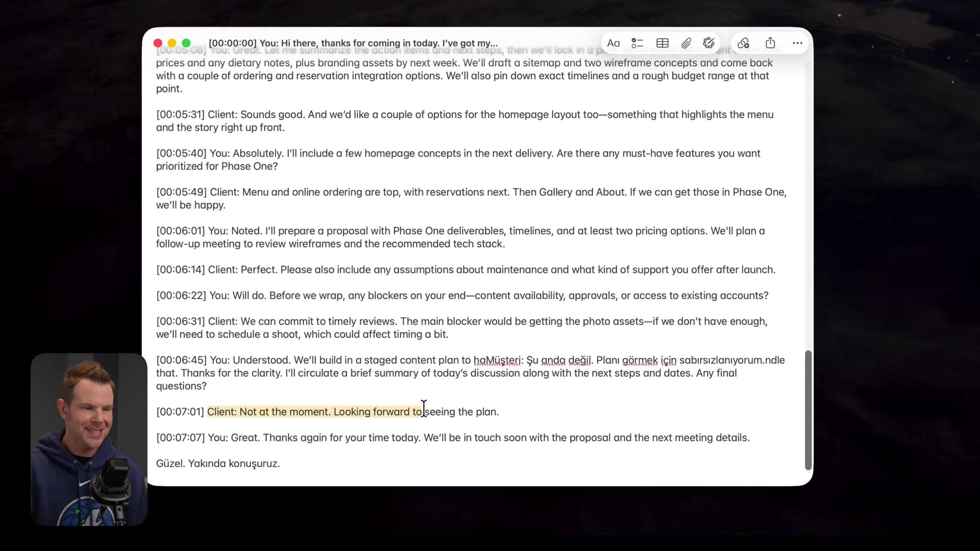Click the webcam video thumbnail overlay

click(x=89, y=439)
